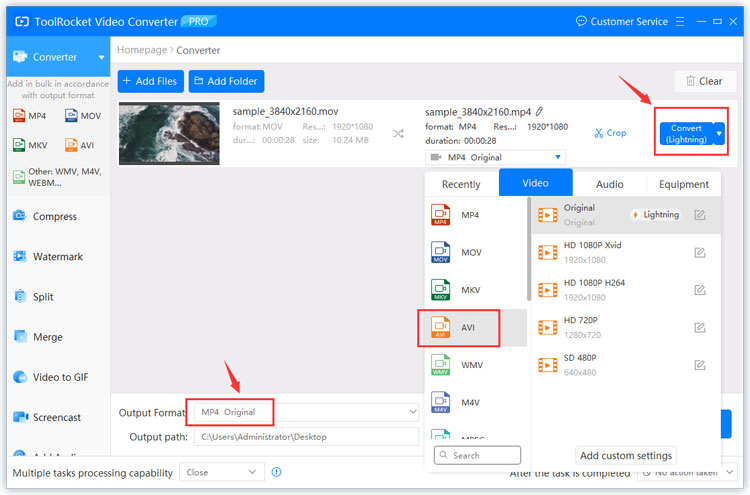Expand the Converter sidebar arrow
Screen dimensions: 750x495
101,57
